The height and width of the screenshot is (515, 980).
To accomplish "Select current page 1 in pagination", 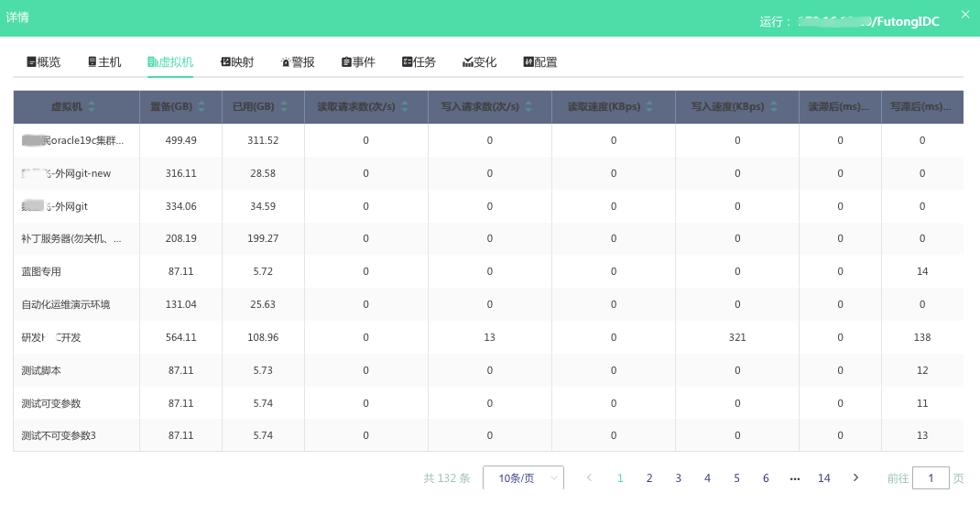I will click(620, 478).
